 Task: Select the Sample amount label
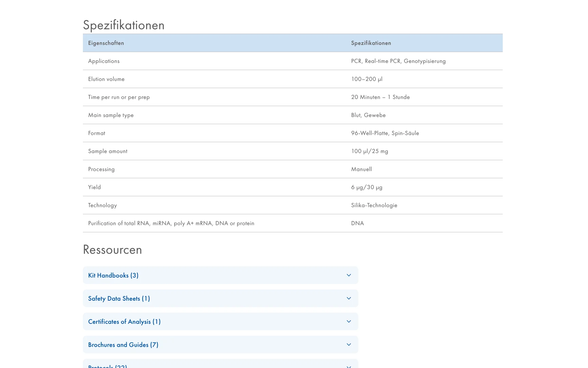pyautogui.click(x=108, y=151)
